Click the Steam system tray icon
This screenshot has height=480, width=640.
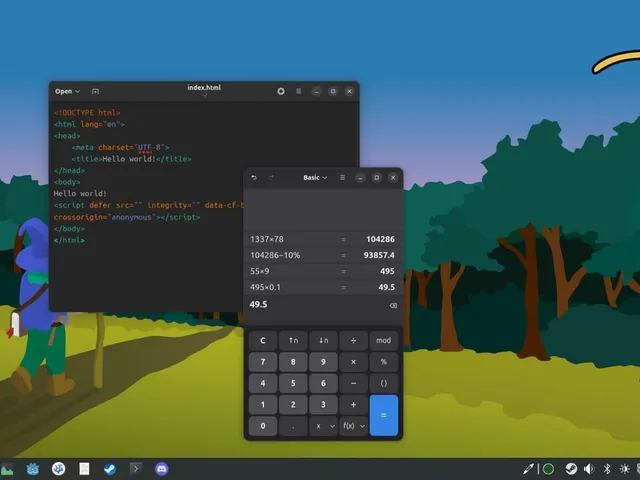pos(571,469)
